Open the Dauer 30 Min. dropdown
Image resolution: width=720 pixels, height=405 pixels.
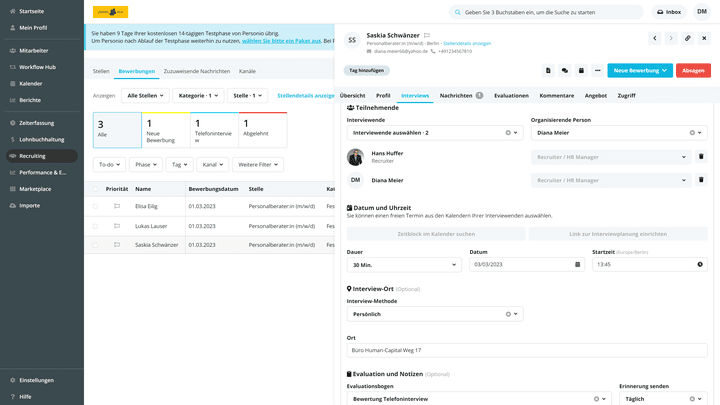point(404,265)
